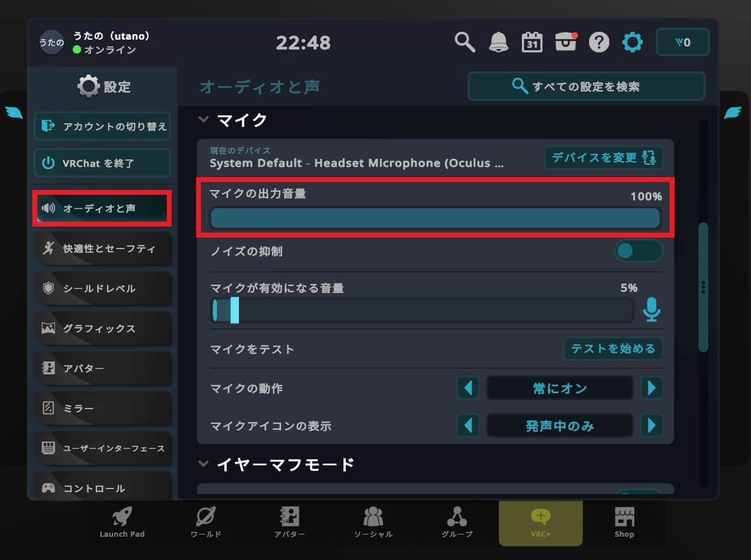Click the help question mark icon
The image size is (751, 560).
coord(599,42)
